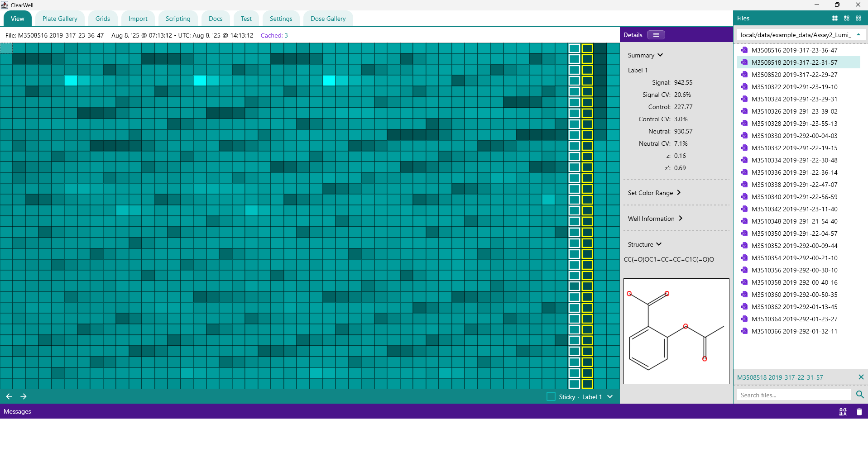The width and height of the screenshot is (868, 467).
Task: Collapse the Structure section
Action: pyautogui.click(x=645, y=244)
